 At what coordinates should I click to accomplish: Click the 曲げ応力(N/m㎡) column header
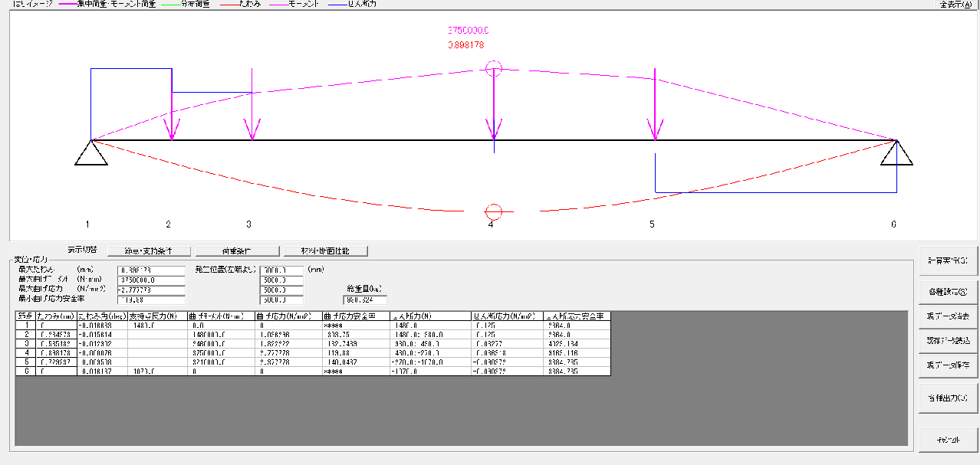[x=288, y=316]
